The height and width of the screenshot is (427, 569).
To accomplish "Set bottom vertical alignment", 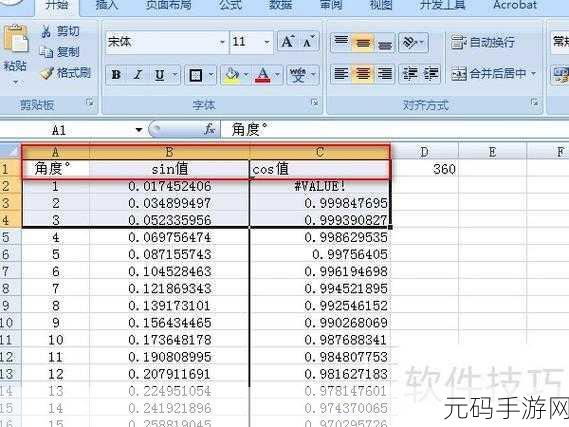I will [384, 43].
